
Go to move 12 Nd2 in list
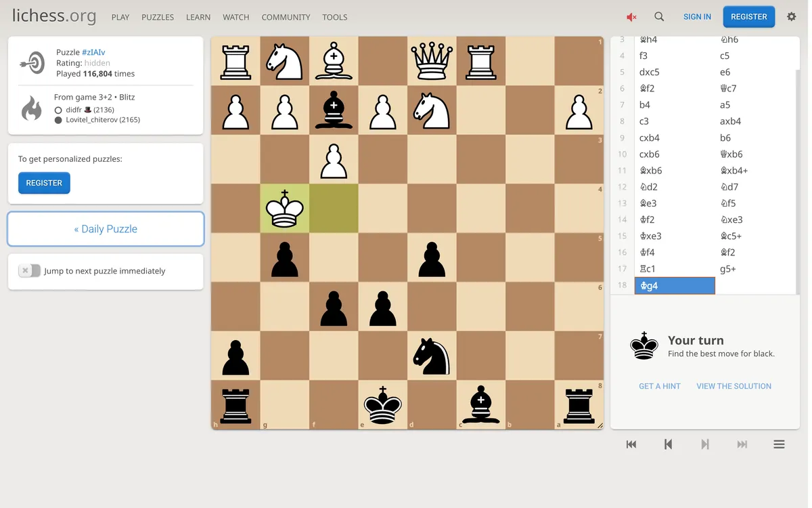675,187
